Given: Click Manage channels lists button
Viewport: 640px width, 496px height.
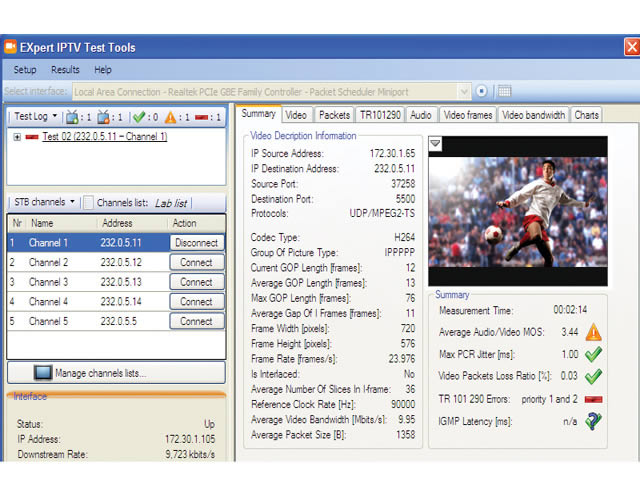Looking at the screenshot, I should pos(115,373).
